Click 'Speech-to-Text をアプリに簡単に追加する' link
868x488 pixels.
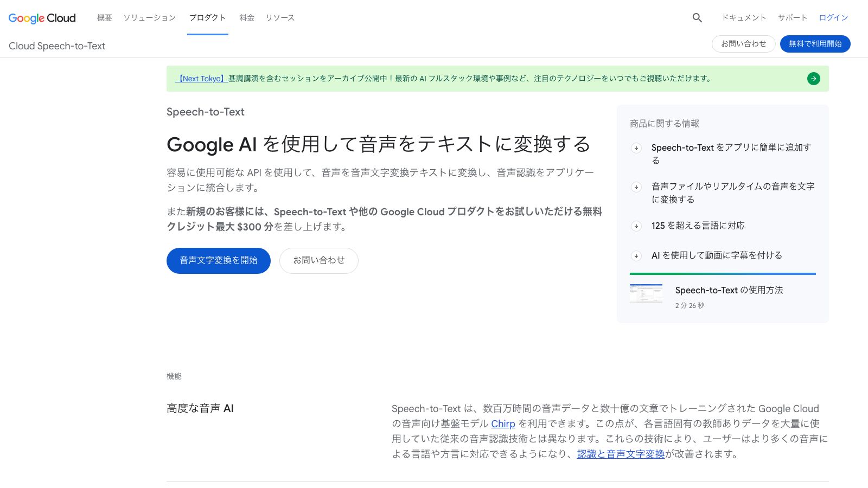coord(731,154)
